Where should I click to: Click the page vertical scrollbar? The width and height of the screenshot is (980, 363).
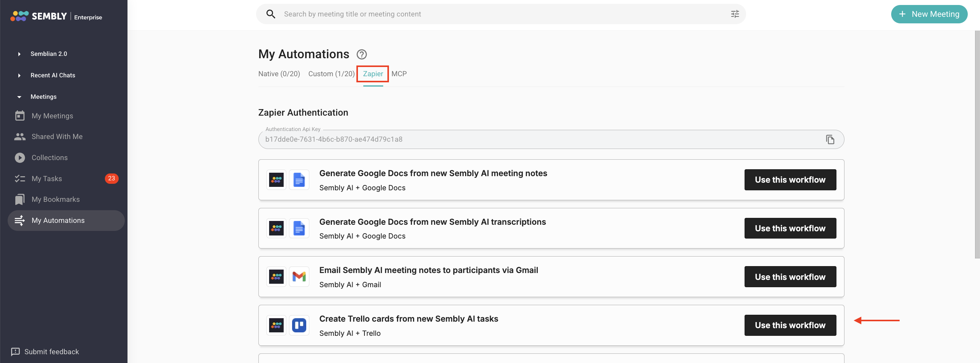[977, 145]
